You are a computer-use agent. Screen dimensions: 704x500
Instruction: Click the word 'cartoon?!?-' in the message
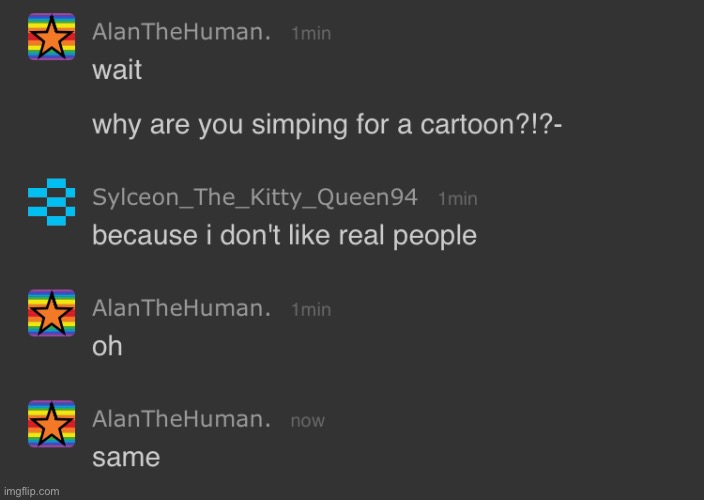491,124
